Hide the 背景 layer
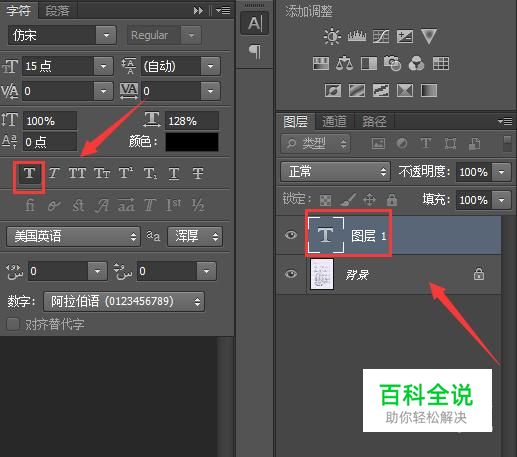Image resolution: width=517 pixels, height=457 pixels. (291, 274)
